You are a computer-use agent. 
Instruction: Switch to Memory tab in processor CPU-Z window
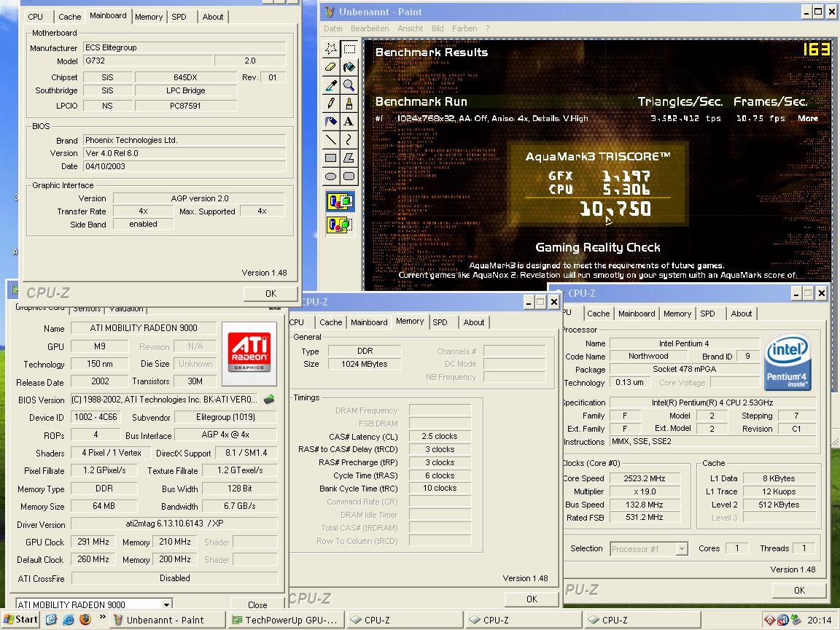click(677, 314)
